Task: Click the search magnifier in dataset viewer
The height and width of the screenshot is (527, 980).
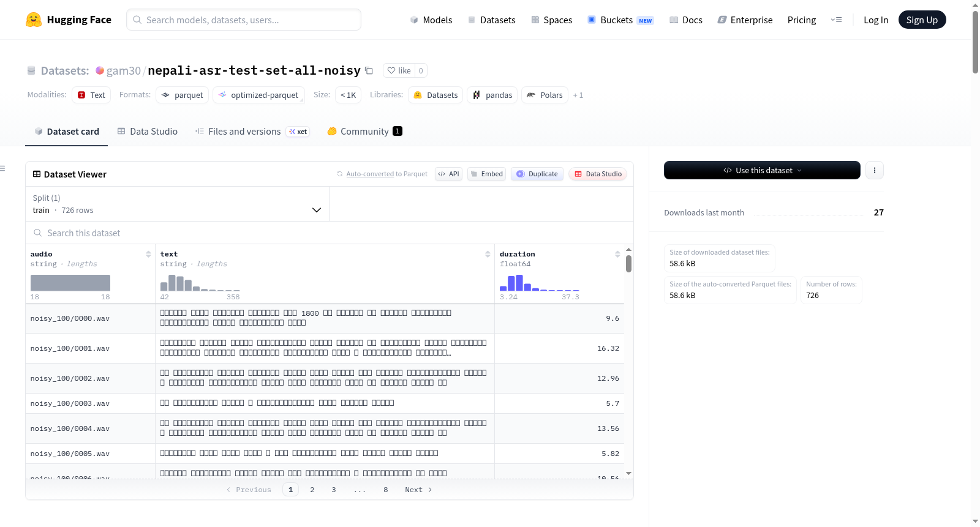Action: [38, 233]
